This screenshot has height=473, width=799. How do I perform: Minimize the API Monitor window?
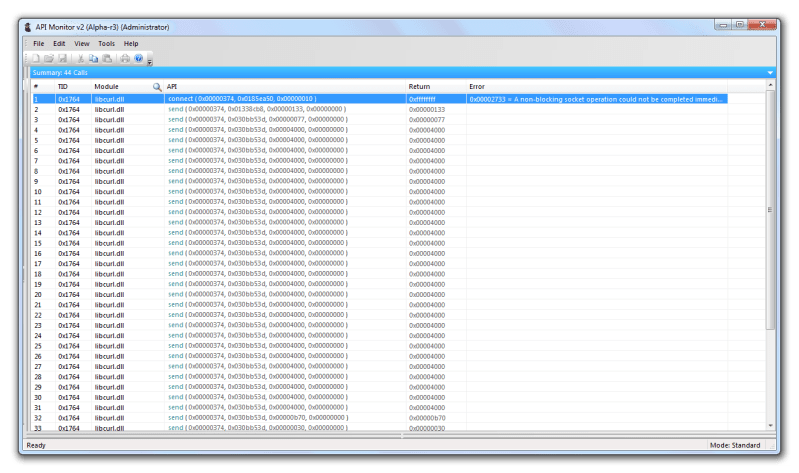click(x=723, y=25)
